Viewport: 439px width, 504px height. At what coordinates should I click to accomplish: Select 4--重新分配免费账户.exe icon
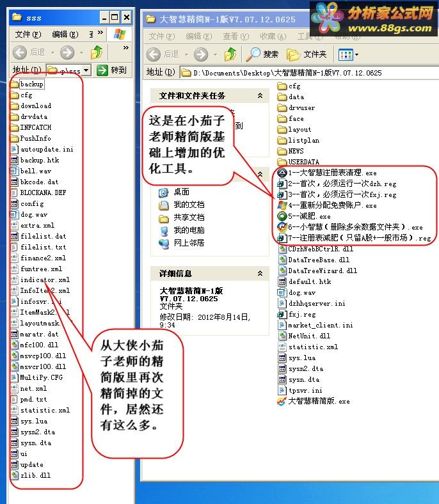click(282, 205)
